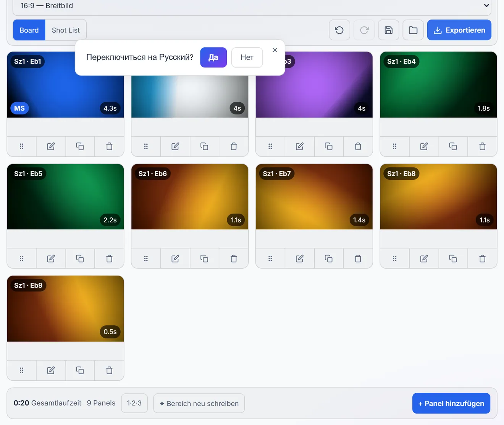Delete panel Sz1 · Eb4
Screen dimensions: 504x425
(482, 146)
